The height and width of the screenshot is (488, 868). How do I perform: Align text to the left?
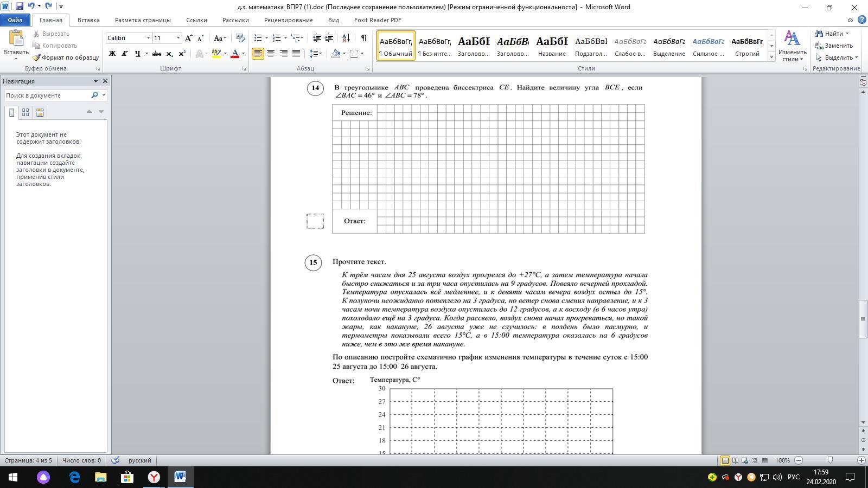coord(258,54)
